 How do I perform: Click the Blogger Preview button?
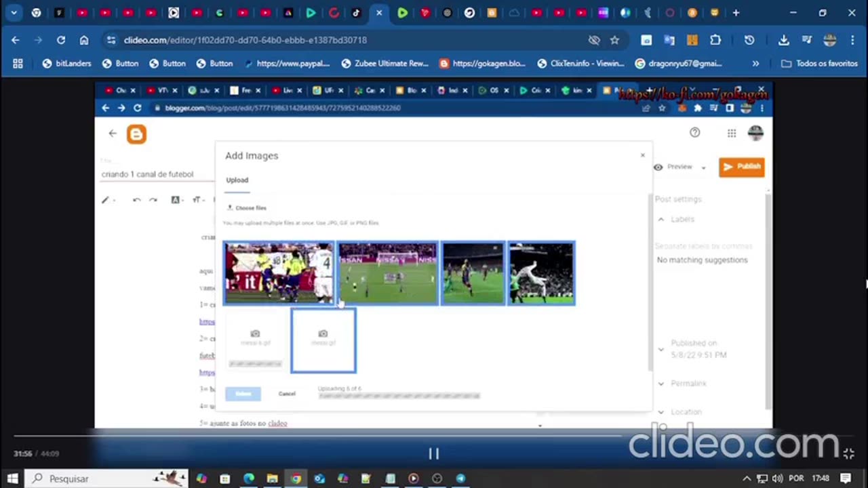pos(673,167)
